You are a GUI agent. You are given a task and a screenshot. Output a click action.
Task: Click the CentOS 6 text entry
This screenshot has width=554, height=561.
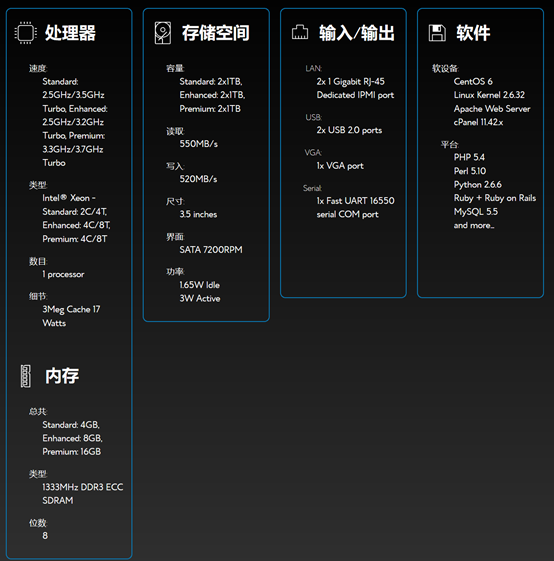pos(473,82)
